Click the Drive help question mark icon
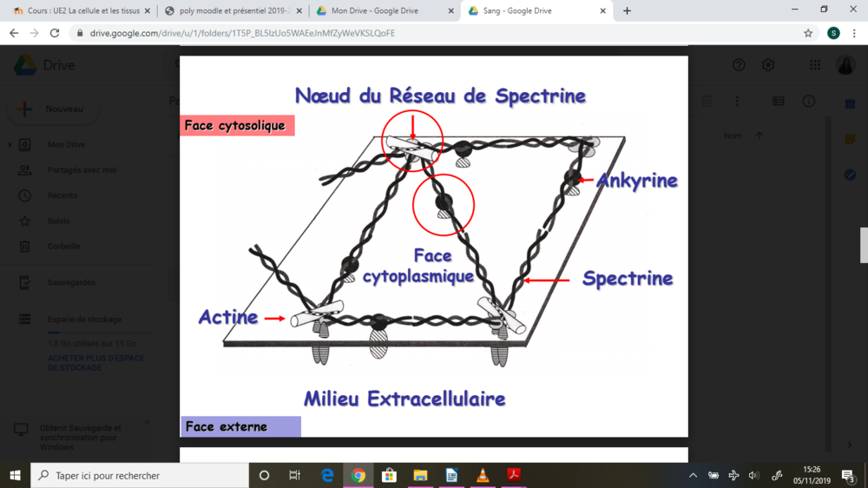The height and width of the screenshot is (488, 868). point(739,65)
